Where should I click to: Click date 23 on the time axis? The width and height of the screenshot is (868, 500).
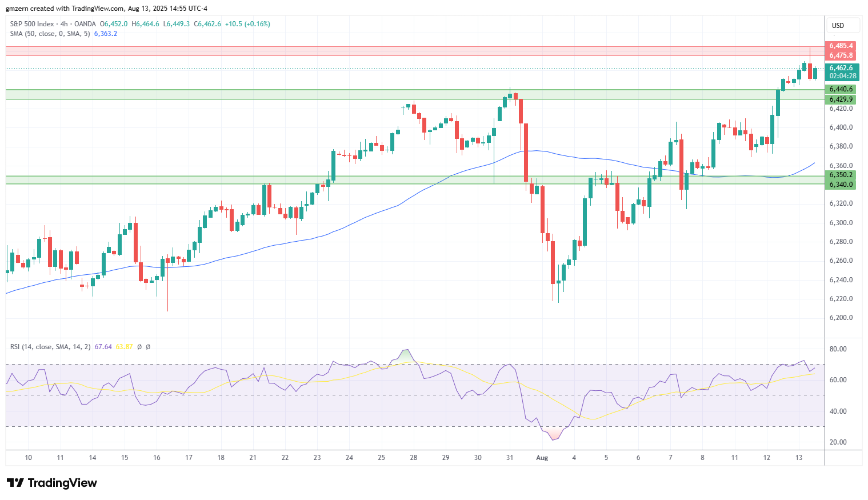pos(317,458)
